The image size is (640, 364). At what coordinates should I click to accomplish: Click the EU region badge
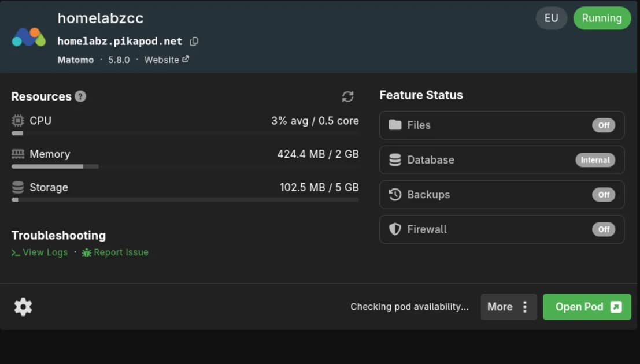(x=551, y=18)
